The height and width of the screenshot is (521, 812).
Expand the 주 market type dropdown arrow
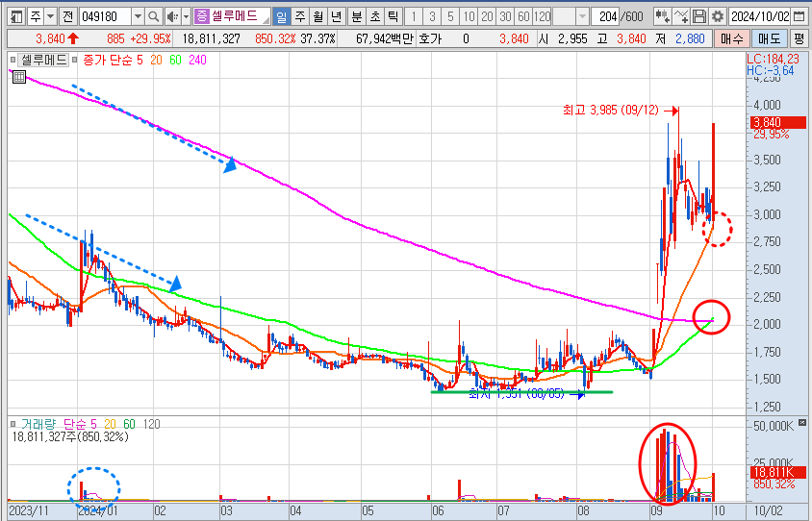click(50, 17)
